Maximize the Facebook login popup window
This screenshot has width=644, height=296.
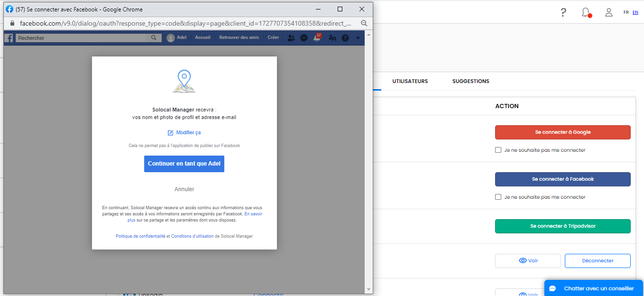(x=340, y=9)
